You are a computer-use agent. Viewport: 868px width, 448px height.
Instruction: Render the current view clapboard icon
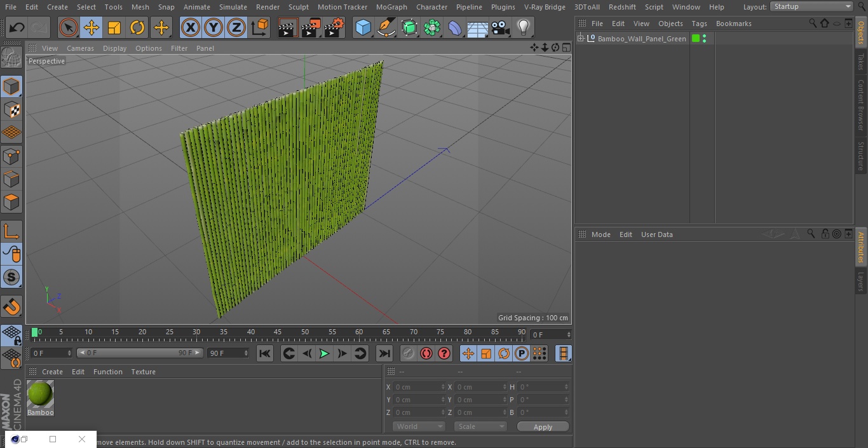(x=288, y=28)
